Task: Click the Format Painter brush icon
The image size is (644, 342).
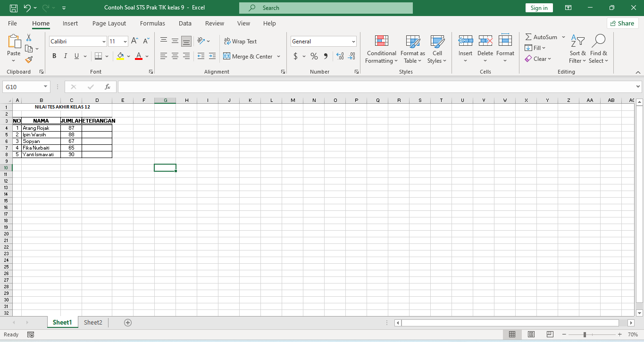Action: [x=29, y=59]
